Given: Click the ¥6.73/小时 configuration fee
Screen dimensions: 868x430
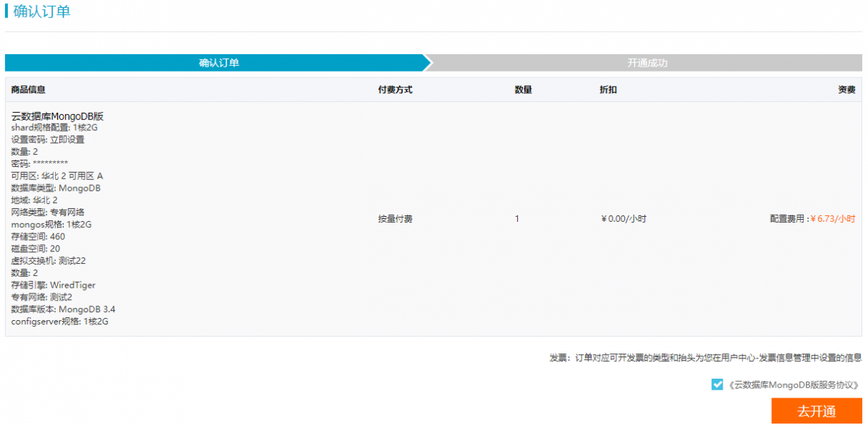Looking at the screenshot, I should click(x=833, y=218).
